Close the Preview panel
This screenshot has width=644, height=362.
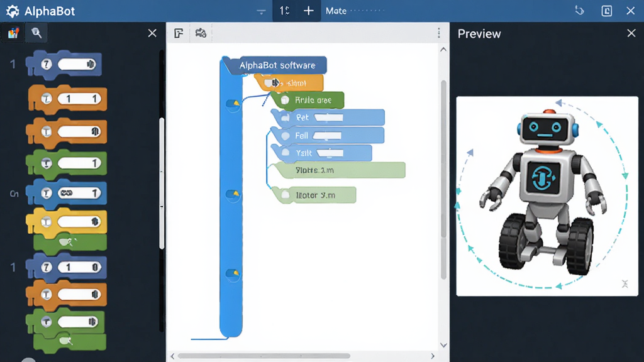click(x=631, y=33)
